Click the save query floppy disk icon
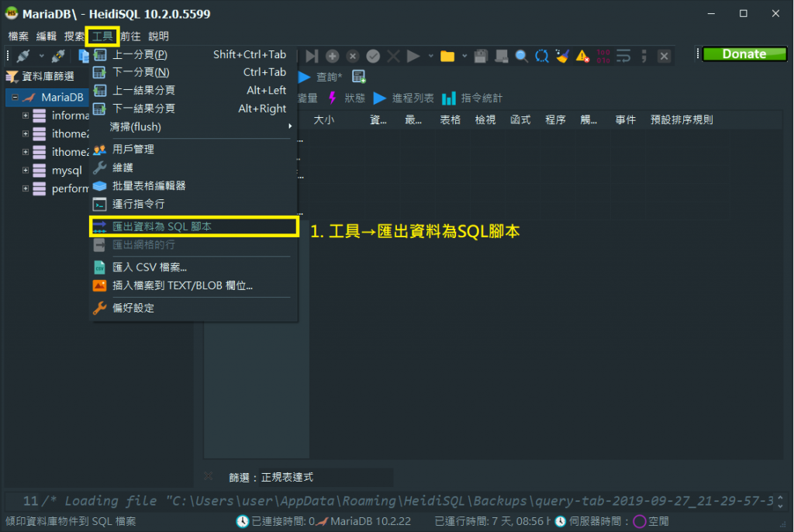Screen dimensions: 794x532 (x=481, y=56)
